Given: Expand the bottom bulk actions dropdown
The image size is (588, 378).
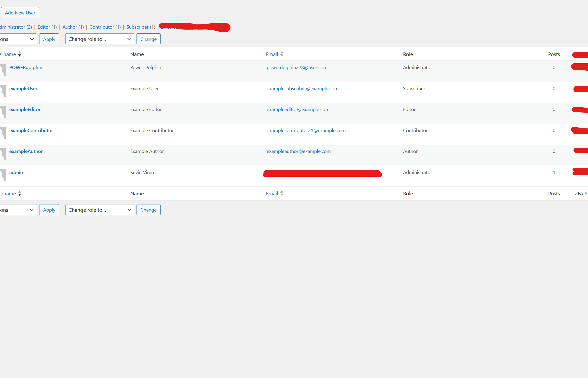Looking at the screenshot, I should tap(18, 210).
